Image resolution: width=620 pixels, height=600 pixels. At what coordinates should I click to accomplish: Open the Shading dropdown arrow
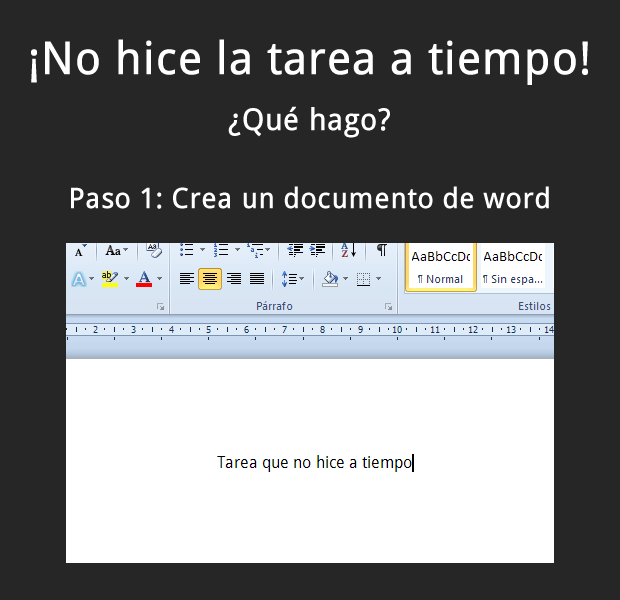pos(346,279)
